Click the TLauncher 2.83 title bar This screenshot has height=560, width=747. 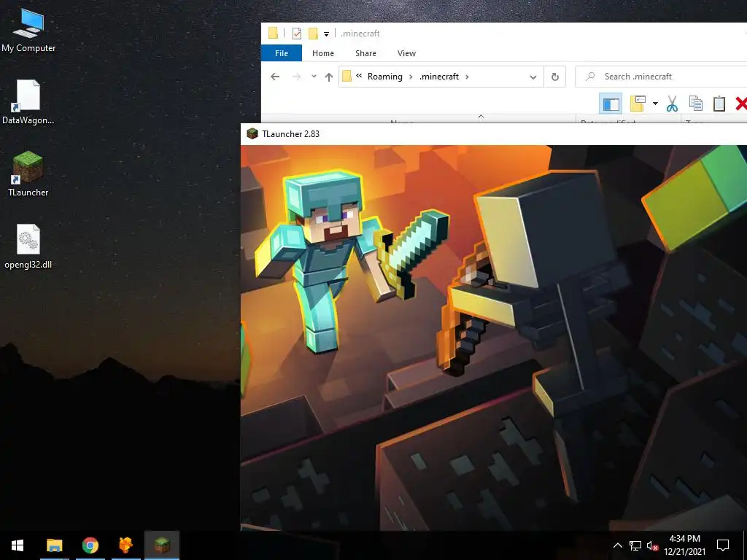coord(494,134)
